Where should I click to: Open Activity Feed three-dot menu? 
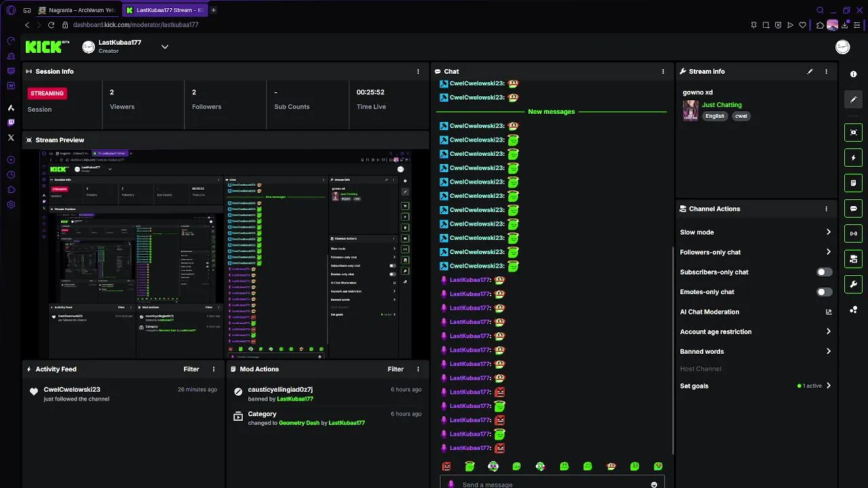(x=214, y=369)
